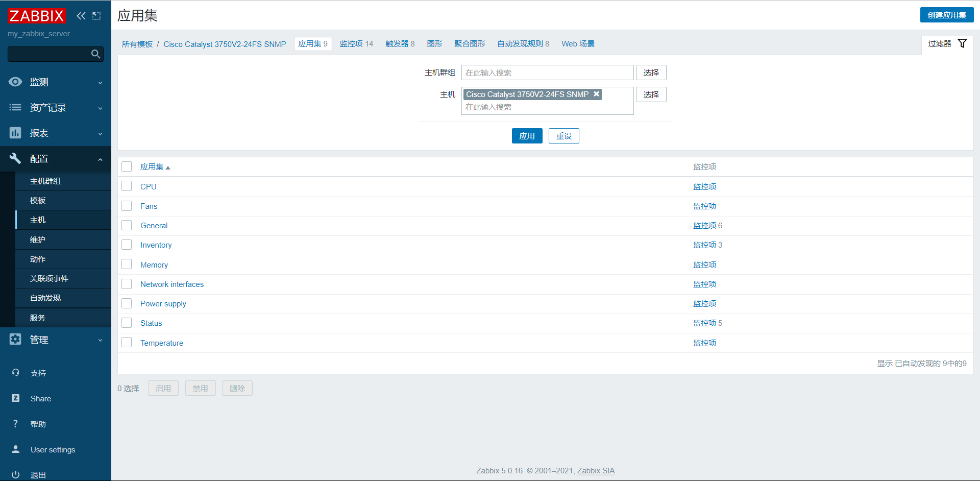Check the Temperature application checkbox

click(127, 342)
